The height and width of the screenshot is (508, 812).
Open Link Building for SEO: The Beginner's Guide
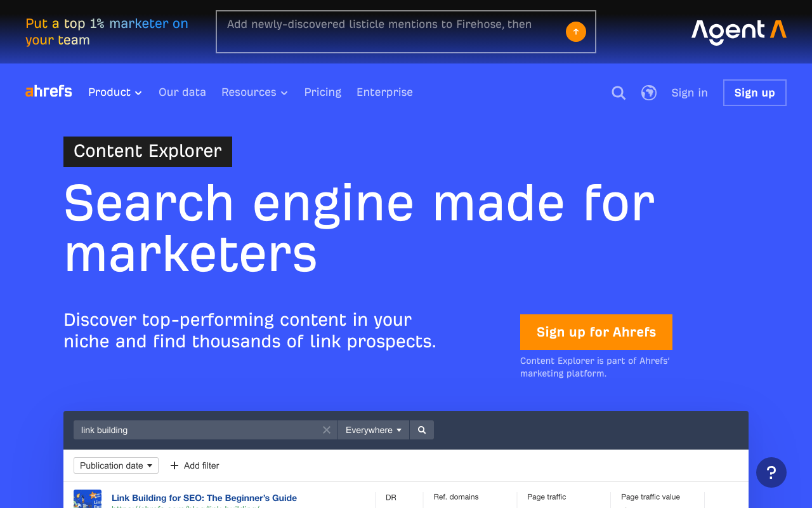point(204,498)
